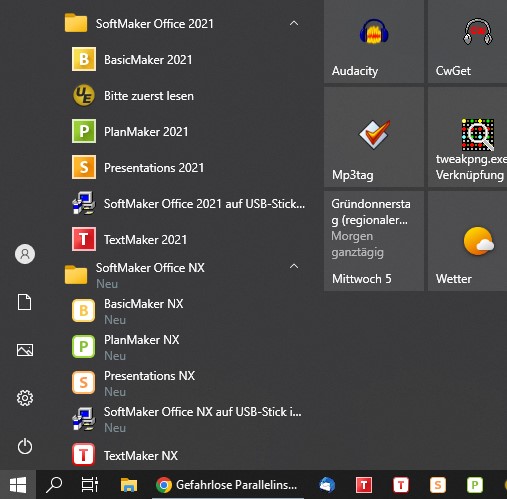Open Pictures from the Start sidebar
This screenshot has width=507, height=499.
click(x=25, y=350)
